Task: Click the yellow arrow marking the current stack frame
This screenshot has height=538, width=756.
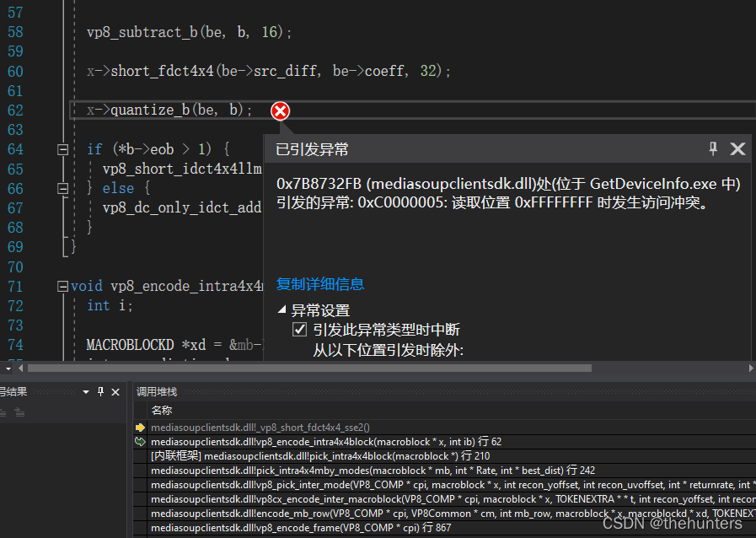Action: pyautogui.click(x=140, y=428)
